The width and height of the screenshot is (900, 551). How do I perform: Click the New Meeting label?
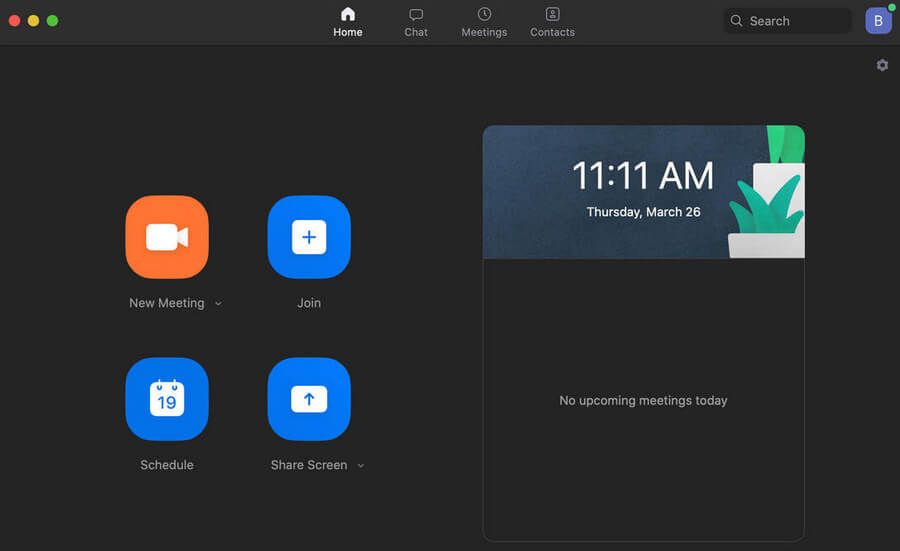(166, 302)
